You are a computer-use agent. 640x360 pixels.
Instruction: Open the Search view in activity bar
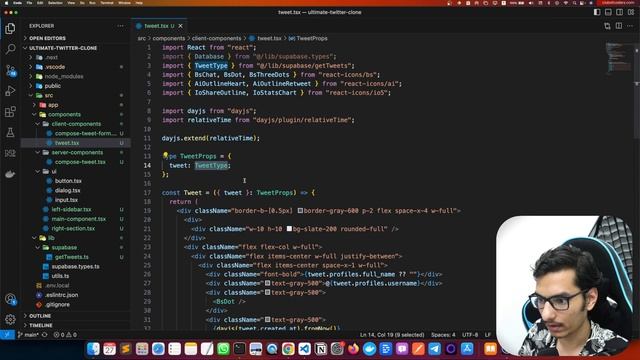click(x=10, y=49)
